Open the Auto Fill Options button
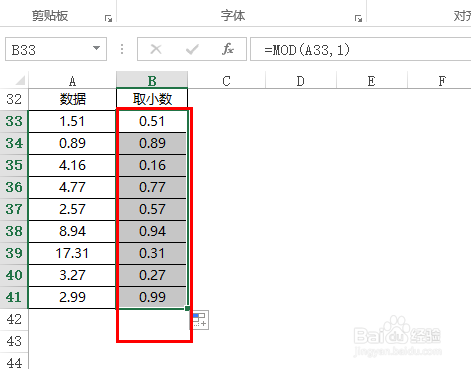The width and height of the screenshot is (471, 369). tap(200, 320)
